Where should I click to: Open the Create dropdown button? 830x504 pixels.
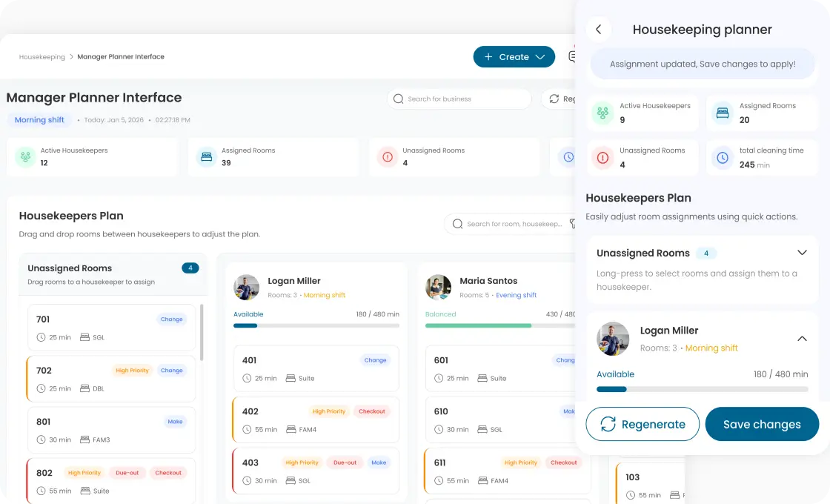(x=514, y=57)
